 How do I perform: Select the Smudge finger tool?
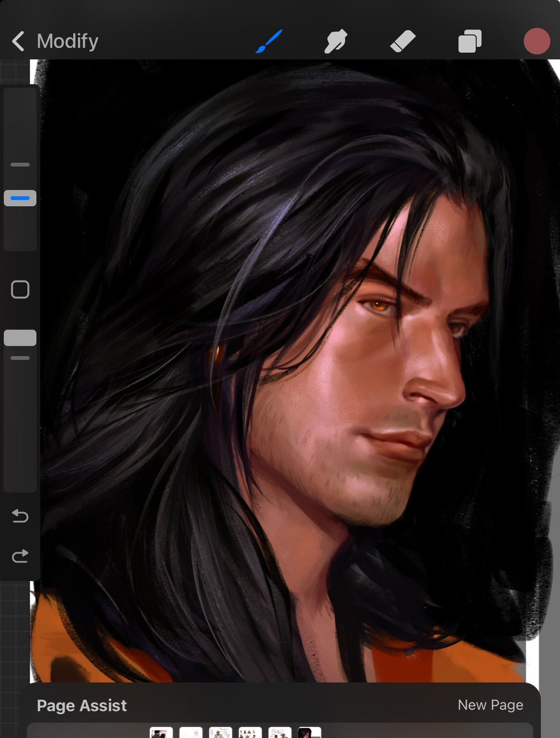(x=336, y=41)
